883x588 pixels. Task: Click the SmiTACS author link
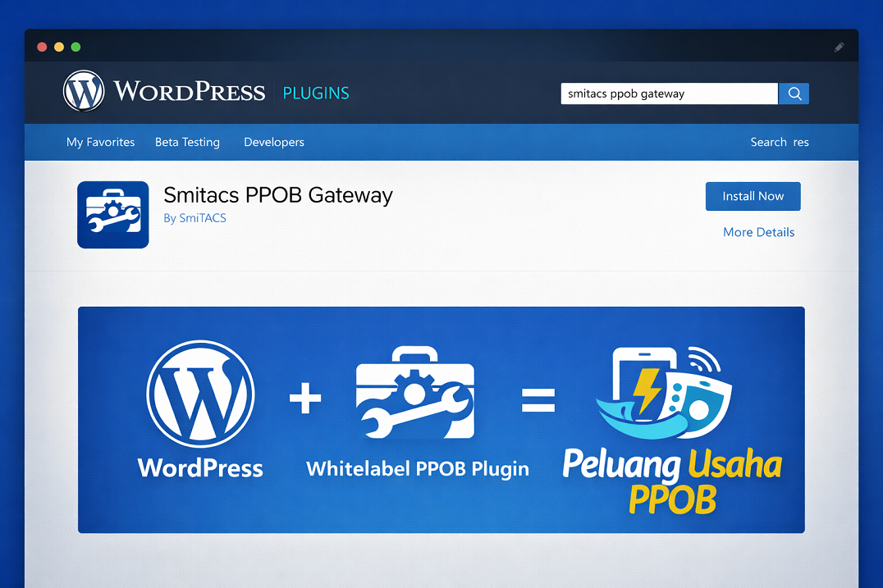(202, 218)
